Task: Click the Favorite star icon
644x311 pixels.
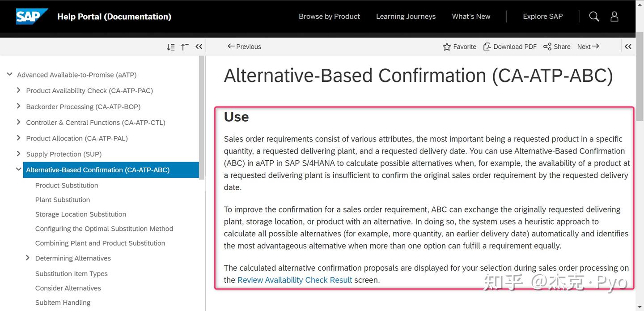Action: 447,47
